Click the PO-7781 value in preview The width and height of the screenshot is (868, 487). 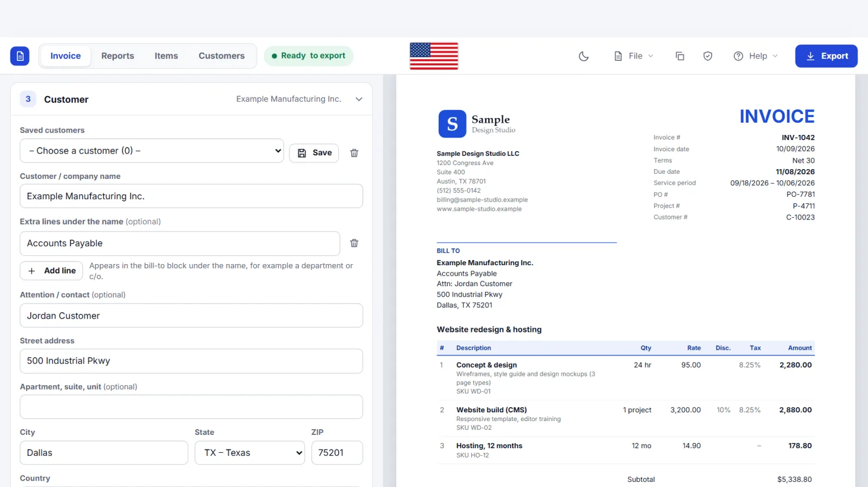[x=800, y=195]
